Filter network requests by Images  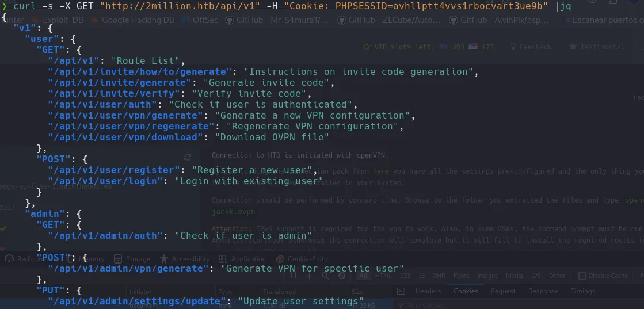tap(487, 276)
